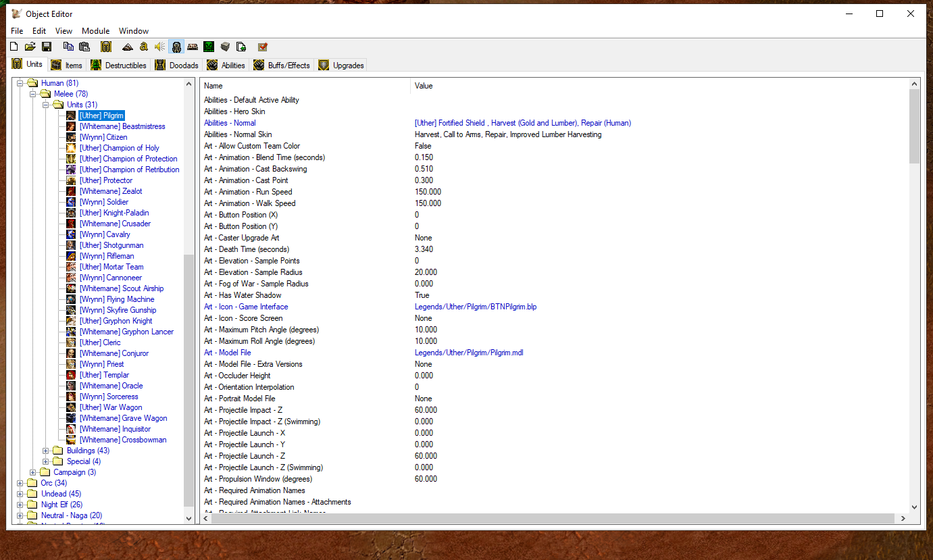933x560 pixels.
Task: Expand the Buildings (43) folder
Action: pyautogui.click(x=46, y=451)
